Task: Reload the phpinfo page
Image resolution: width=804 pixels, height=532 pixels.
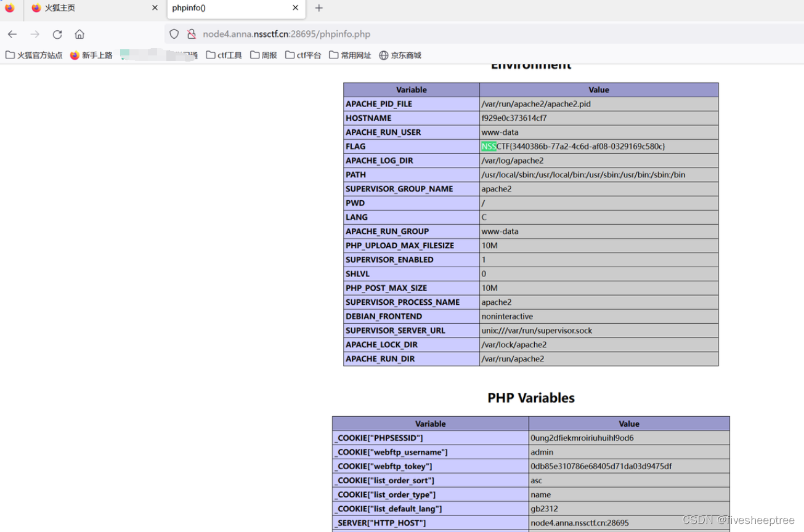Action: pos(57,34)
